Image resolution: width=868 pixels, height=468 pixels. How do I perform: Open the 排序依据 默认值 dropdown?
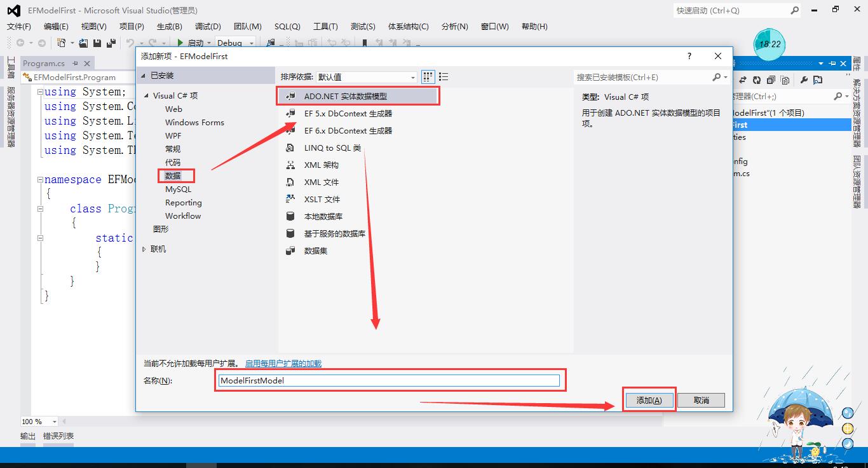point(367,77)
